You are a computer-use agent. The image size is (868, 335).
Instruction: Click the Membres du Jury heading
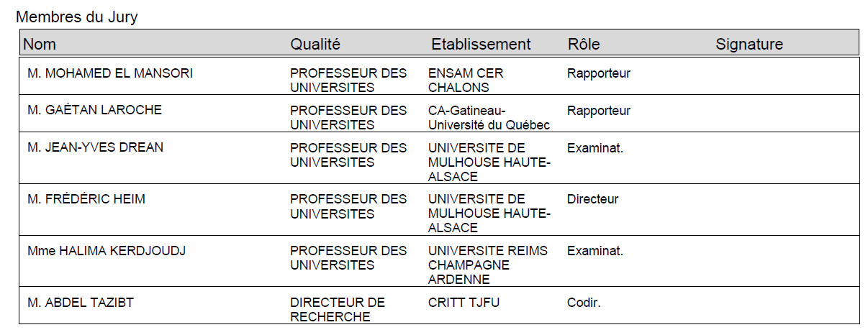point(77,18)
